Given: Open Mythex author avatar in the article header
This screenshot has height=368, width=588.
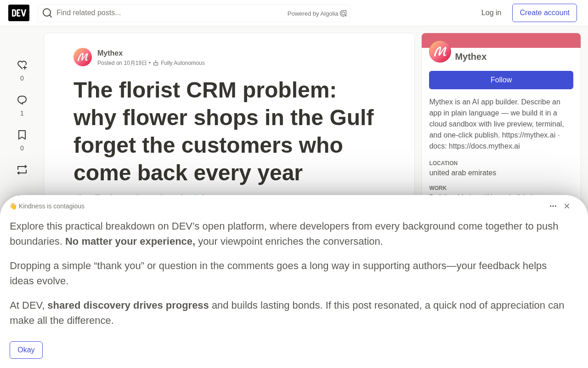Looking at the screenshot, I should coord(83,57).
